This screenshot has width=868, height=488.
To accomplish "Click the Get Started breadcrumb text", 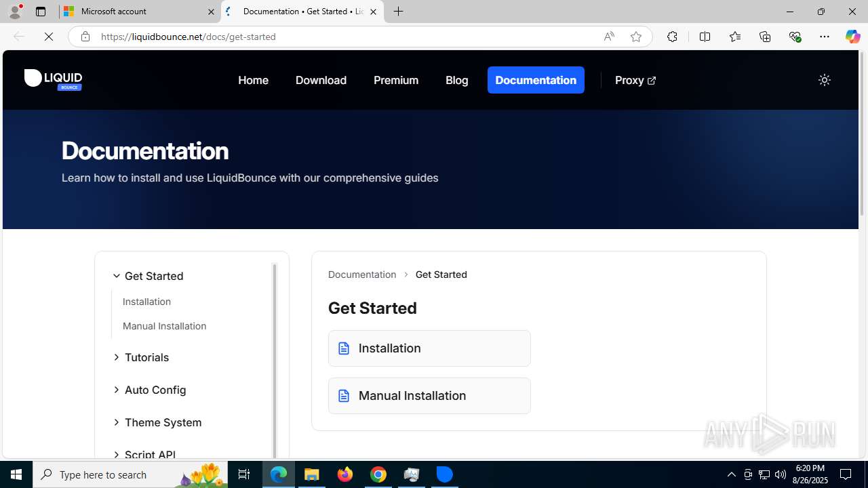I will coord(441,274).
